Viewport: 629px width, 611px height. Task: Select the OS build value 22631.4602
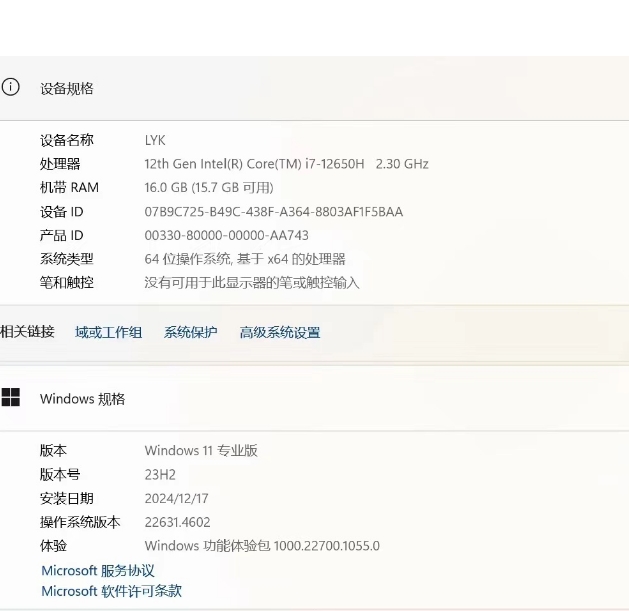[177, 522]
